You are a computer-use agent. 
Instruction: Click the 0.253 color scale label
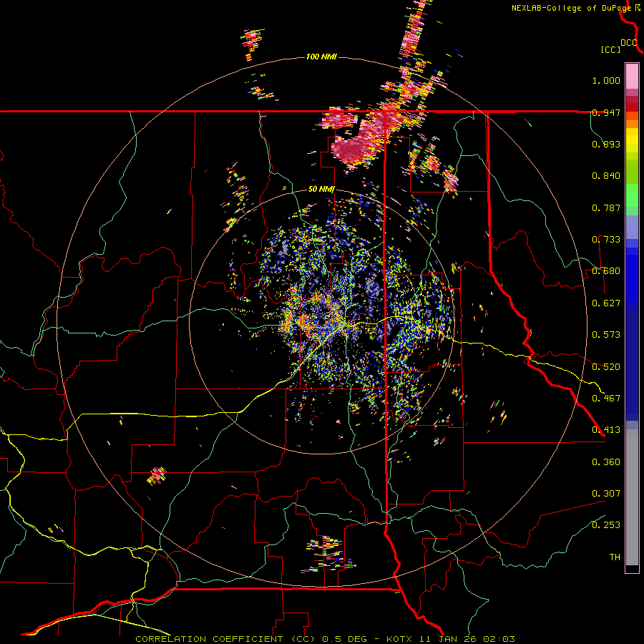tap(606, 525)
